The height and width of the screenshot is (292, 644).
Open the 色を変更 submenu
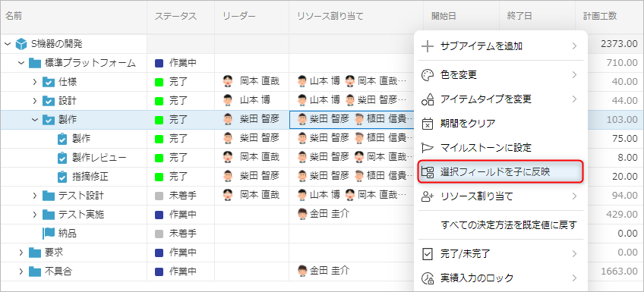click(x=500, y=75)
